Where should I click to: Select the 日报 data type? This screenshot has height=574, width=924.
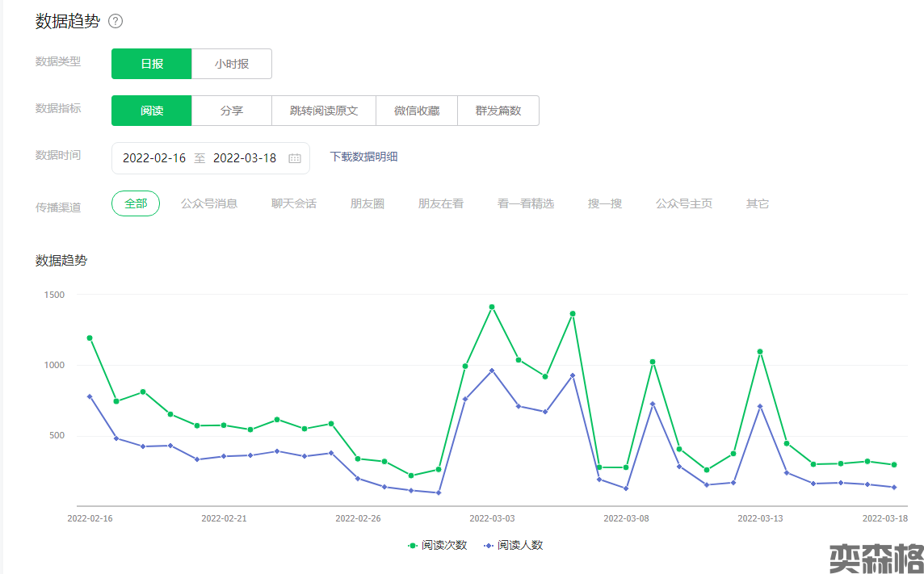152,64
